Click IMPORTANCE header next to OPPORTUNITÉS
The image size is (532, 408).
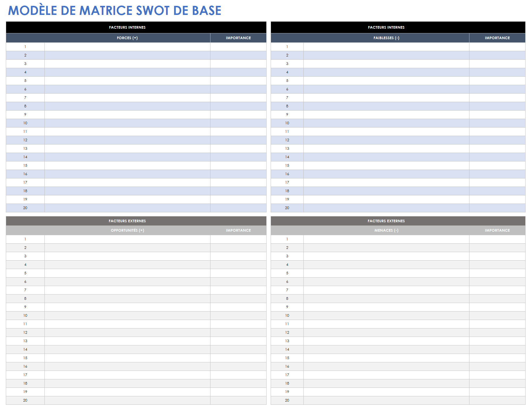point(238,230)
